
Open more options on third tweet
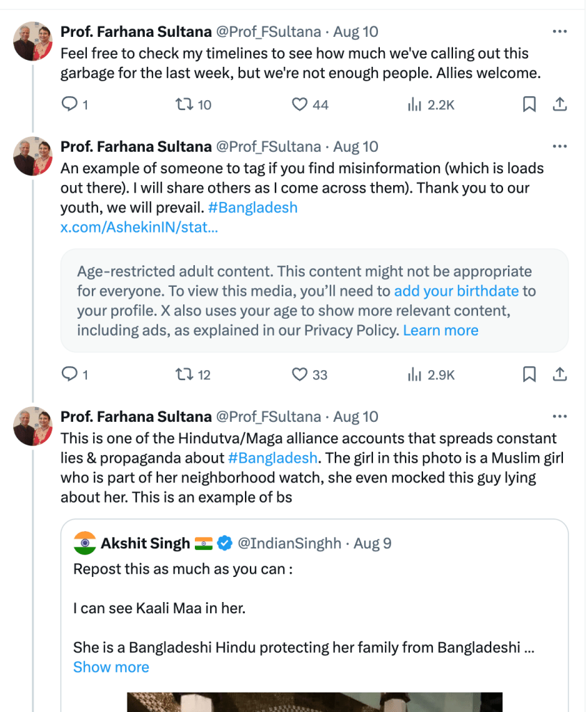(559, 416)
